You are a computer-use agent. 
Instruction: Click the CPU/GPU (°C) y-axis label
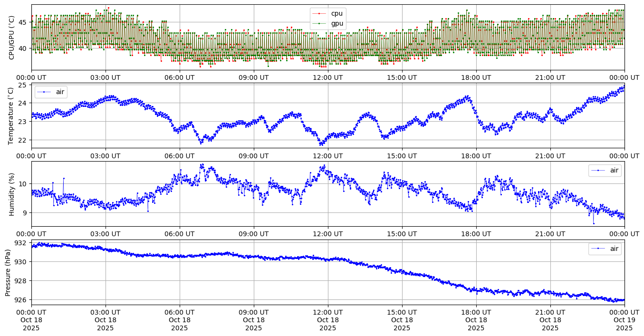(12, 38)
